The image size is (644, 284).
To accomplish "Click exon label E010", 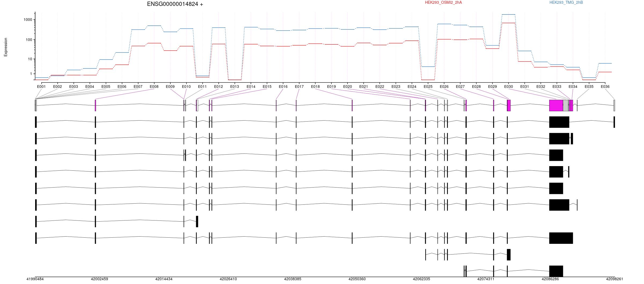I will [x=186, y=87].
